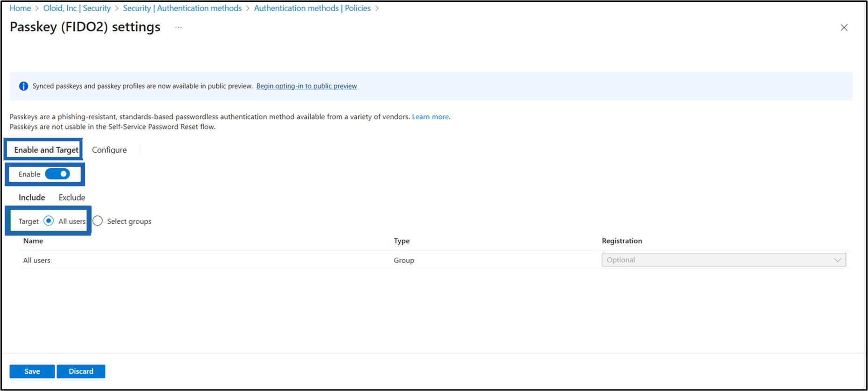Choose the Select groups radio option
This screenshot has height=391, width=868.
(98, 221)
